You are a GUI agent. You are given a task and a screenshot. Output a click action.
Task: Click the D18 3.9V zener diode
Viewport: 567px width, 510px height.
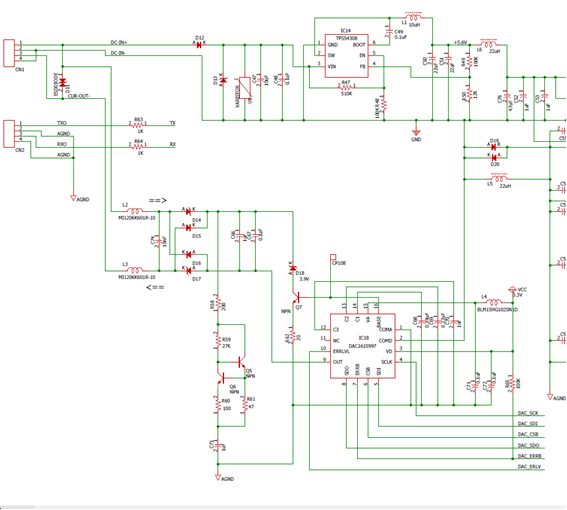point(293,268)
